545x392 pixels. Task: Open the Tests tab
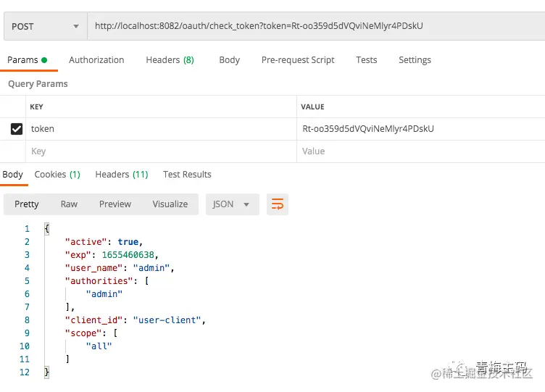(x=366, y=60)
